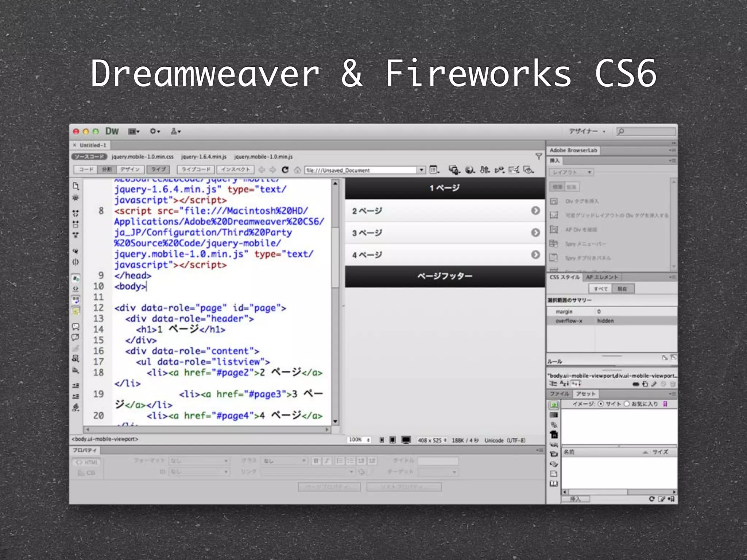
Task: Switch to コード view
Action: pyautogui.click(x=86, y=170)
